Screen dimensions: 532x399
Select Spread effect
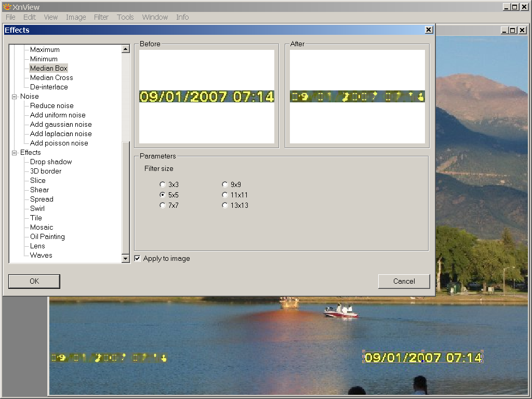click(x=42, y=199)
